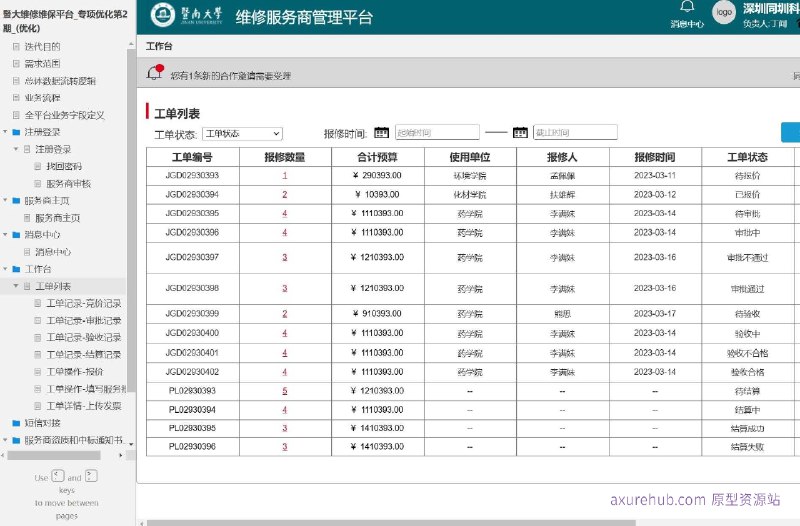Open 工单记录-结算记录 page
Viewport: 800px width, 526px height.
point(84,355)
